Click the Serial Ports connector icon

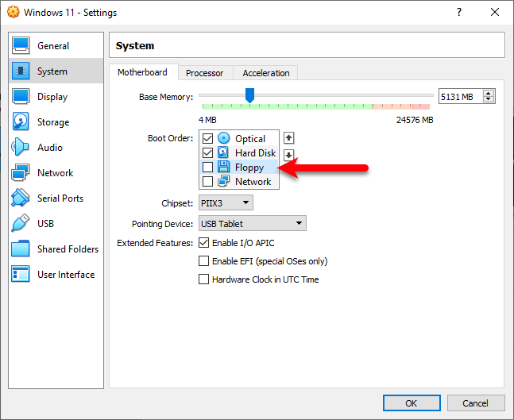point(21,198)
